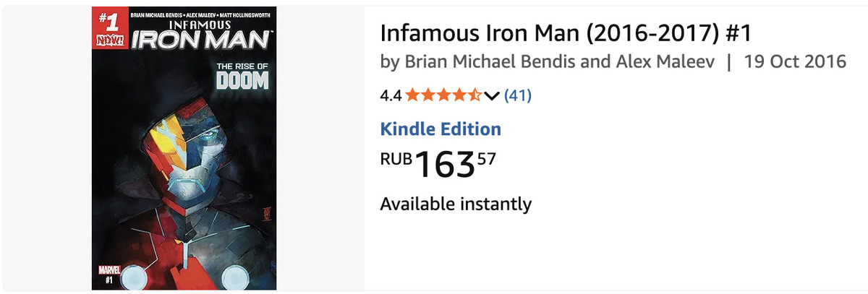The height and width of the screenshot is (294, 868).
Task: Click the "Available instantly" text
Action: click(x=456, y=204)
